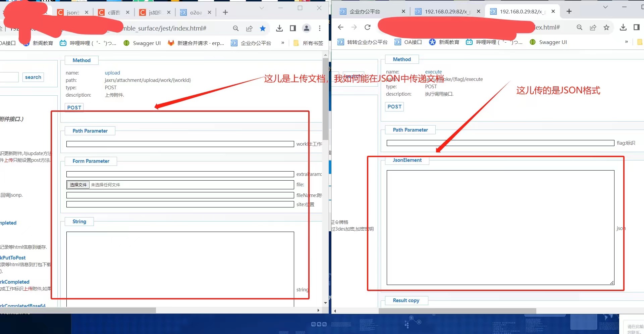644x334 pixels.
Task: Toggle side panel icon in right browser
Action: tap(637, 28)
